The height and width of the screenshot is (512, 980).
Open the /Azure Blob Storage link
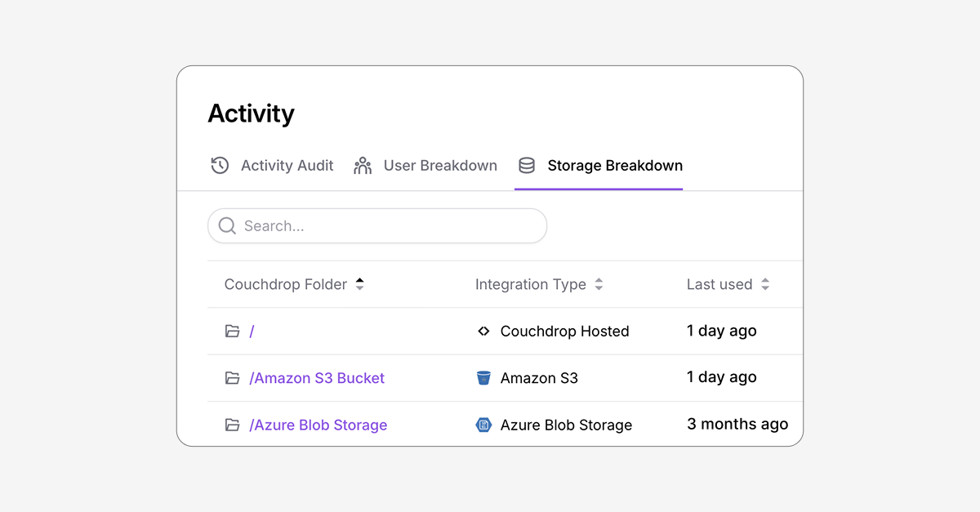click(x=318, y=425)
